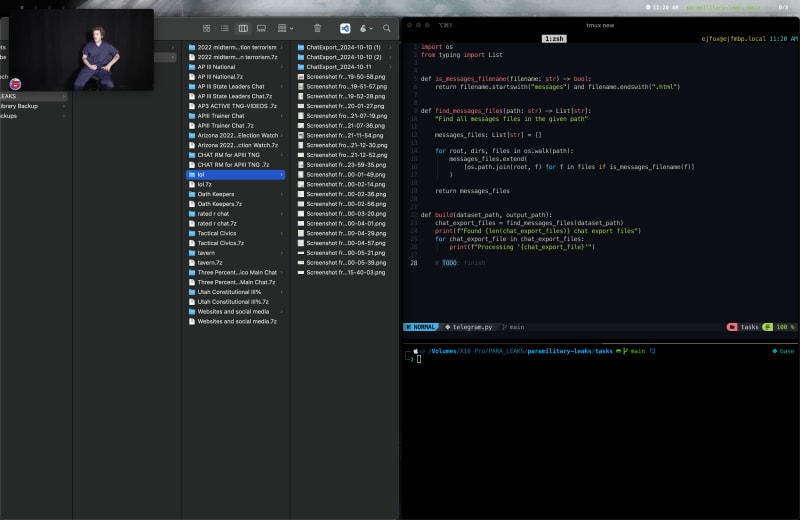
Task: Expand chevron beside 'ChatExport_2024-10-10 (1)' folder
Action: click(391, 47)
